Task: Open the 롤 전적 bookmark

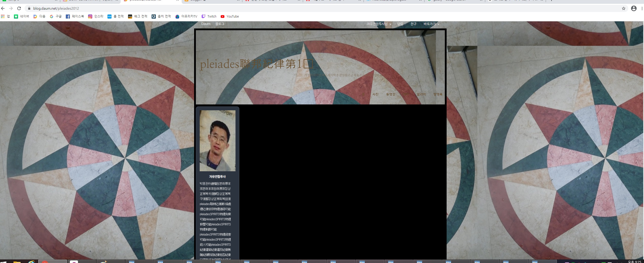Action: pos(116,16)
